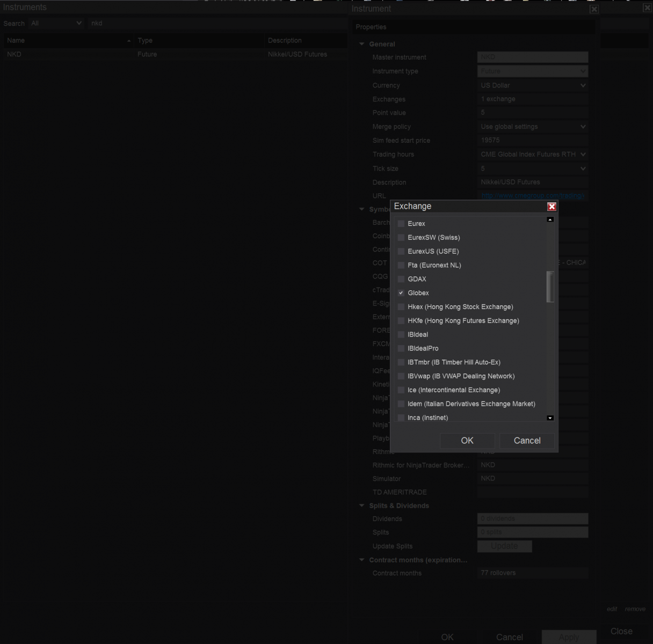Click the Exchange list scroll up arrow
This screenshot has width=653, height=644.
click(550, 219)
